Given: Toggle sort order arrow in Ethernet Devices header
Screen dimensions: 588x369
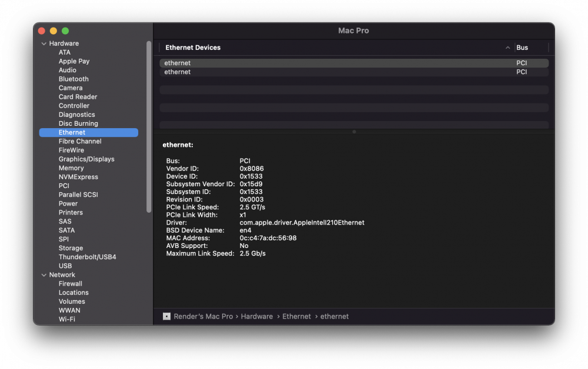Looking at the screenshot, I should (507, 48).
